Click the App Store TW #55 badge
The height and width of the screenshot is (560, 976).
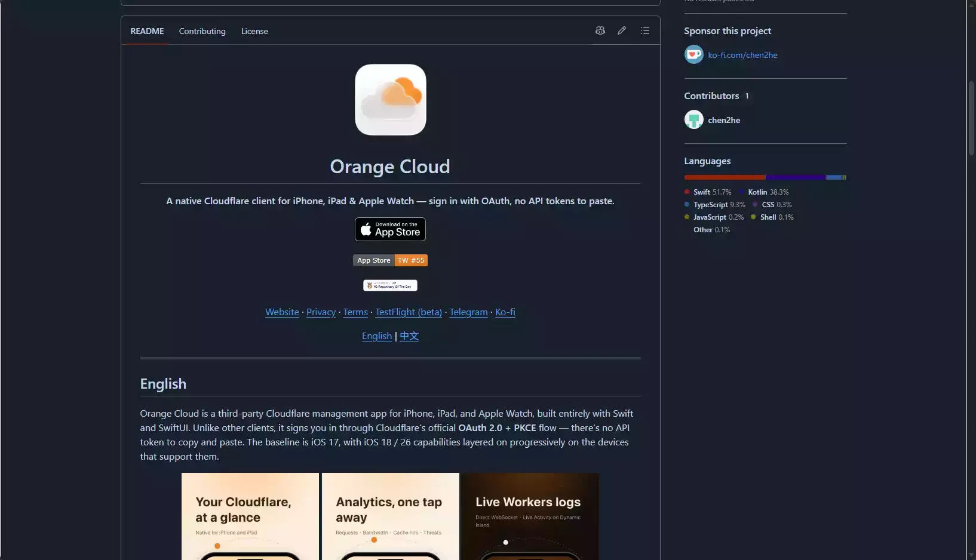(390, 260)
